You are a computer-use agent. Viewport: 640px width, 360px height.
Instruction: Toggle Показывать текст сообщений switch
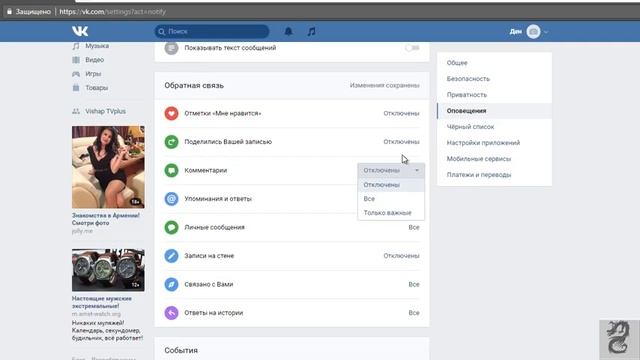[x=413, y=48]
